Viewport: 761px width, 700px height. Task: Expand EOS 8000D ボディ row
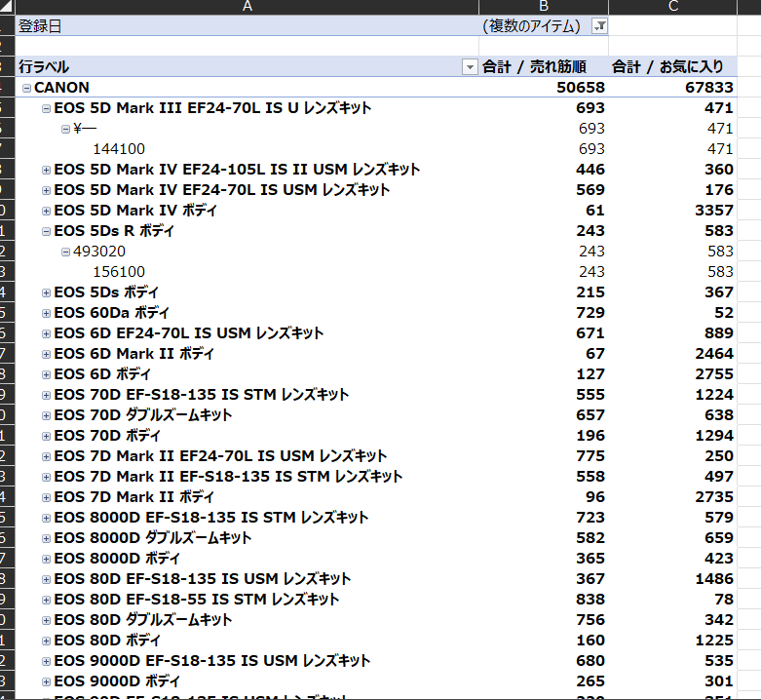coord(46,559)
